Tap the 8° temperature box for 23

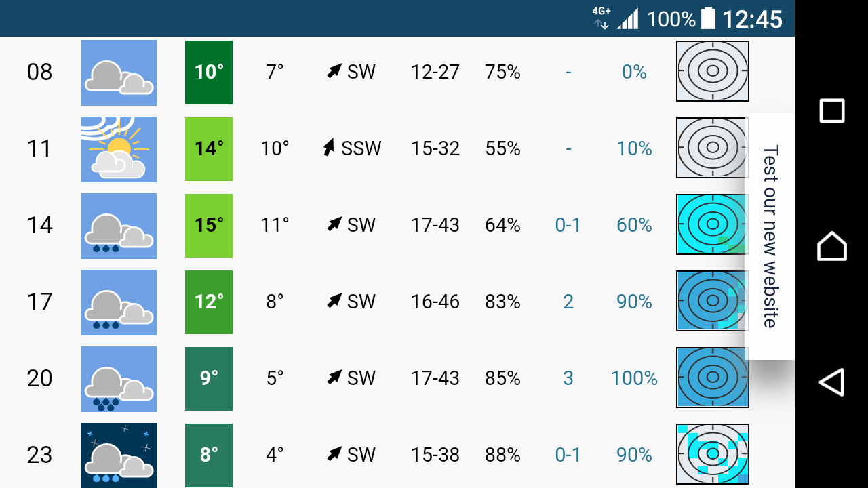click(x=209, y=455)
